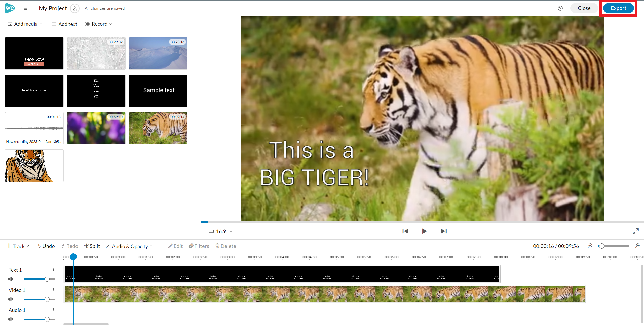The width and height of the screenshot is (644, 325).
Task: Mute the Audio 1 track
Action: [10, 319]
